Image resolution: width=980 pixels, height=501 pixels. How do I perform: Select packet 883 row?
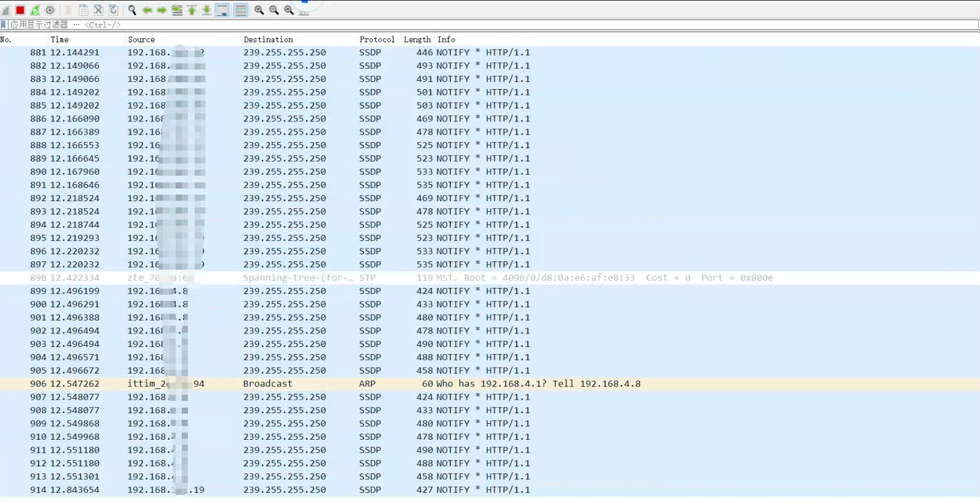point(490,79)
